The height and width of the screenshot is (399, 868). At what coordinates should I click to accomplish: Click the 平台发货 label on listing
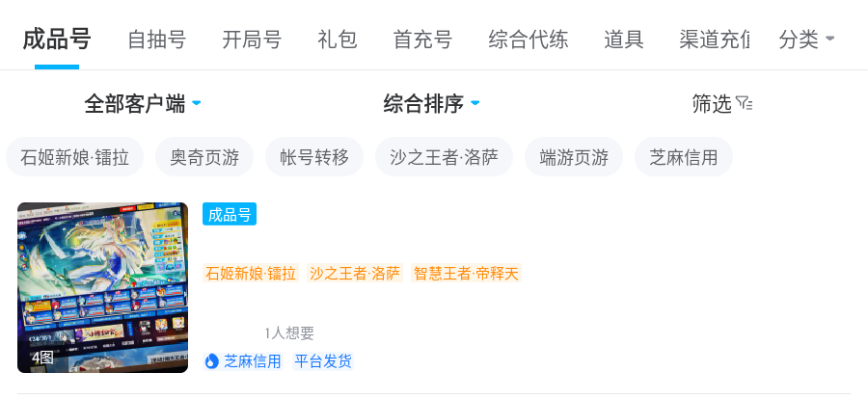323,361
